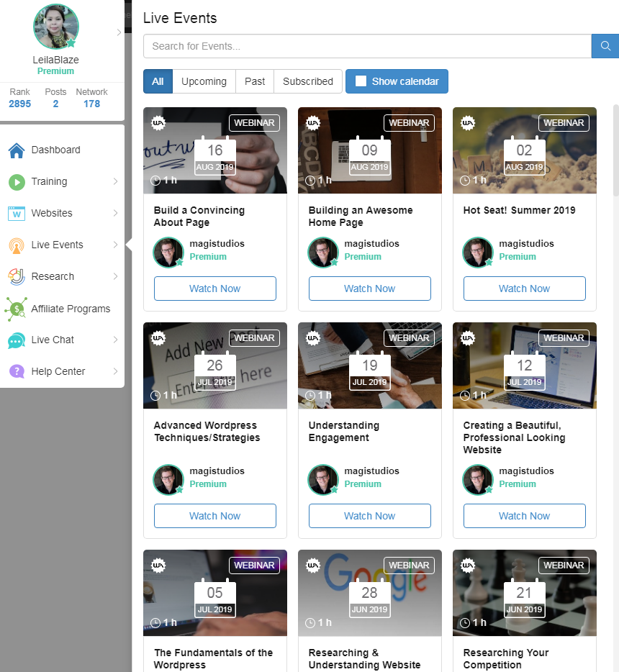The image size is (619, 672).
Task: Click the blue search magnifier button
Action: tap(605, 46)
